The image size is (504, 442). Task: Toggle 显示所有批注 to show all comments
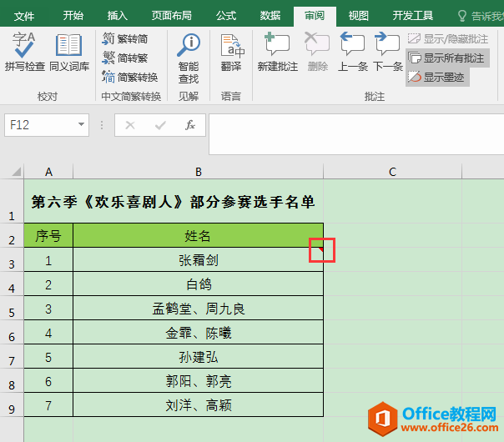click(447, 58)
